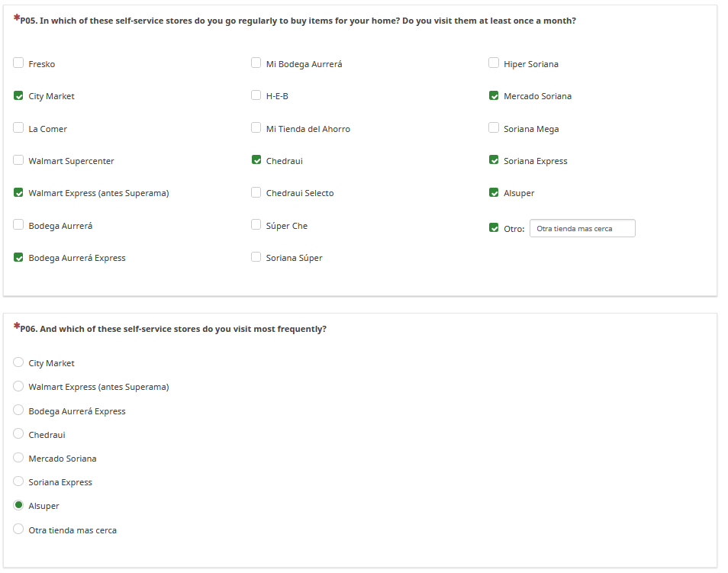728x573 pixels.
Task: Tick the La Comer option
Action: tap(18, 128)
